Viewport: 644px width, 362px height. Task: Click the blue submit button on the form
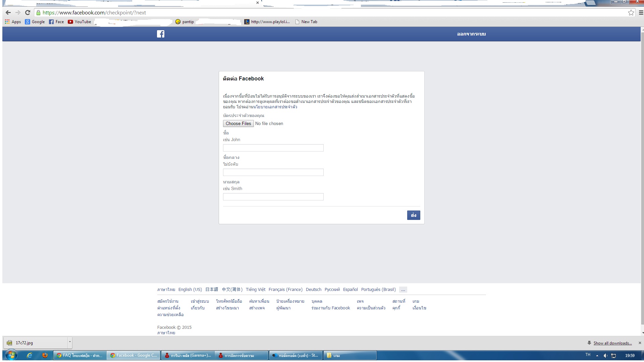(x=413, y=215)
